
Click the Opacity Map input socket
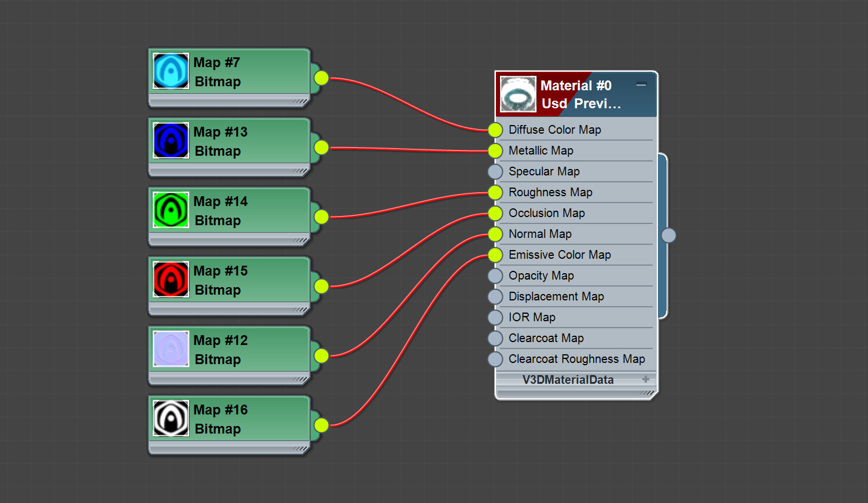point(495,276)
